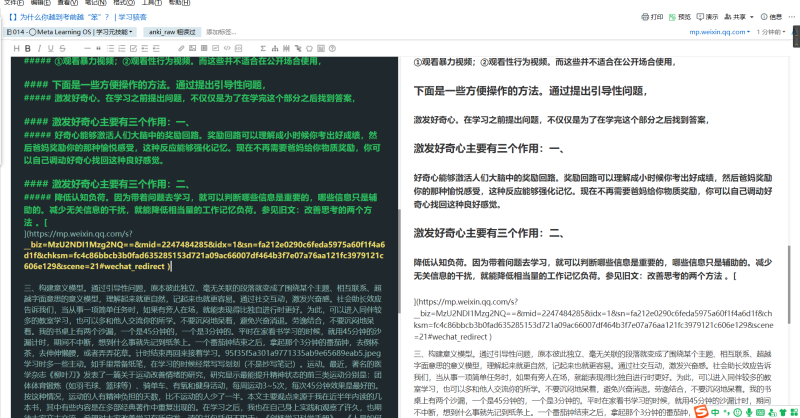The height and width of the screenshot is (418, 800).
Task: Apply strikethrough formatting
Action: click(62, 48)
